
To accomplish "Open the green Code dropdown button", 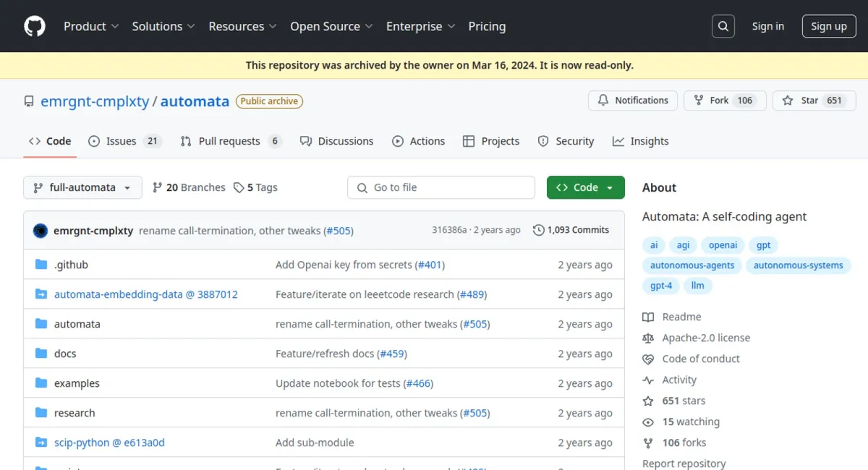I will 585,187.
